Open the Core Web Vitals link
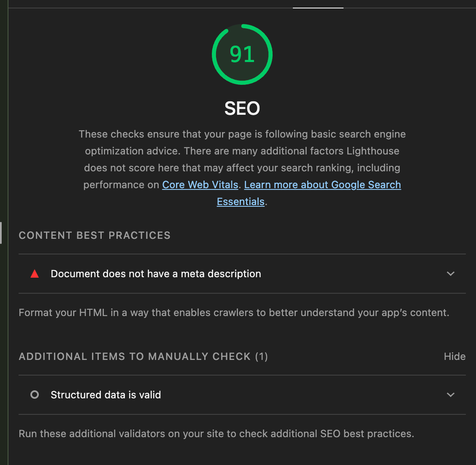The image size is (476, 465). pos(200,184)
